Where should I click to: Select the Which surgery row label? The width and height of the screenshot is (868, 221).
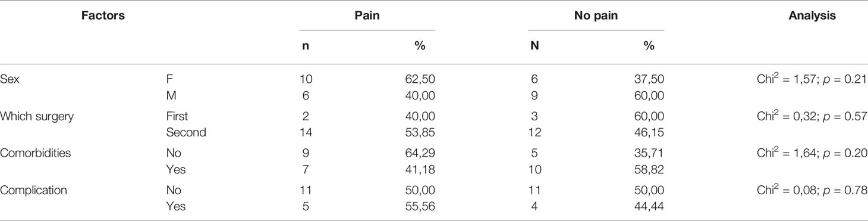(37, 116)
